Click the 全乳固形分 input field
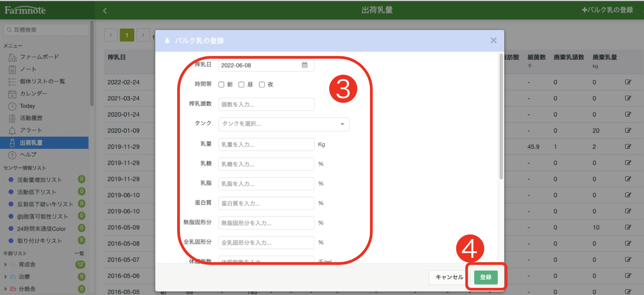Screen dimensions: 644x295 point(266,243)
